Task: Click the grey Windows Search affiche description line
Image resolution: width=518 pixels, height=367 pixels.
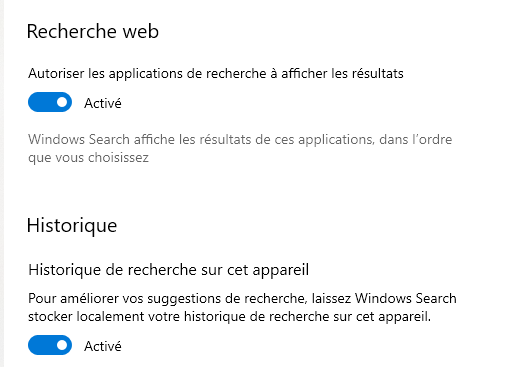Action: point(240,139)
